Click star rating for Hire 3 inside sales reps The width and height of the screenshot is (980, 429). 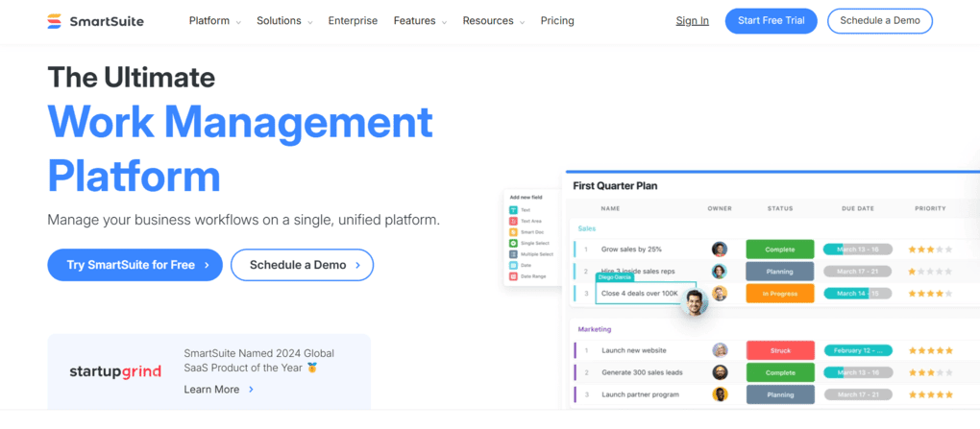[x=930, y=272]
